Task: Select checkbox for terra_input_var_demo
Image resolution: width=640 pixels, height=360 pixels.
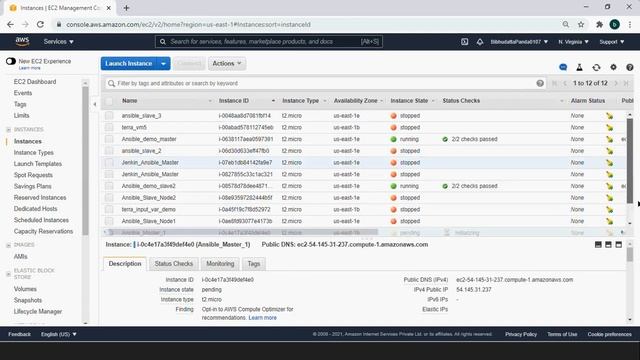Action: pyautogui.click(x=109, y=209)
